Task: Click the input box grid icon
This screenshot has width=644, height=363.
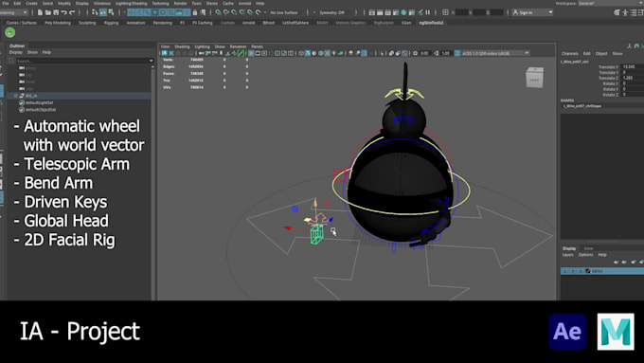Action: [x=445, y=12]
